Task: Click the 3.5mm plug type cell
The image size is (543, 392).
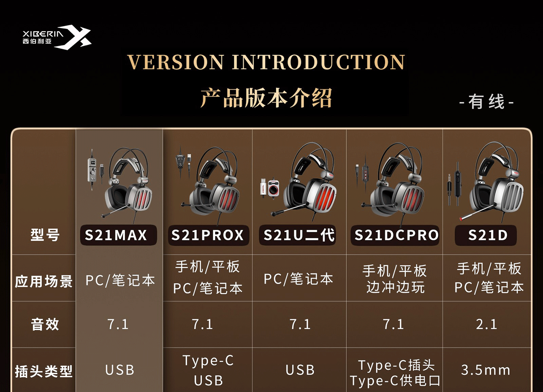Action: pos(486,370)
